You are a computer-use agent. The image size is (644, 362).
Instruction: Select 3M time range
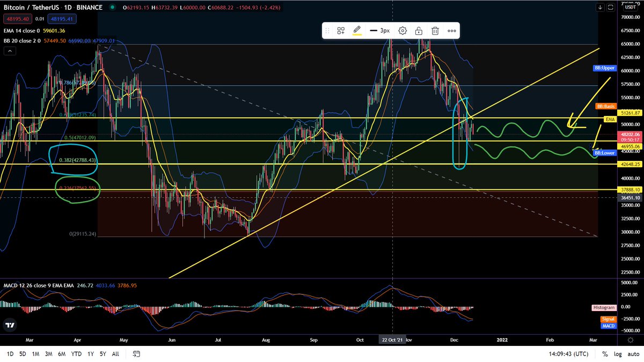point(49,354)
